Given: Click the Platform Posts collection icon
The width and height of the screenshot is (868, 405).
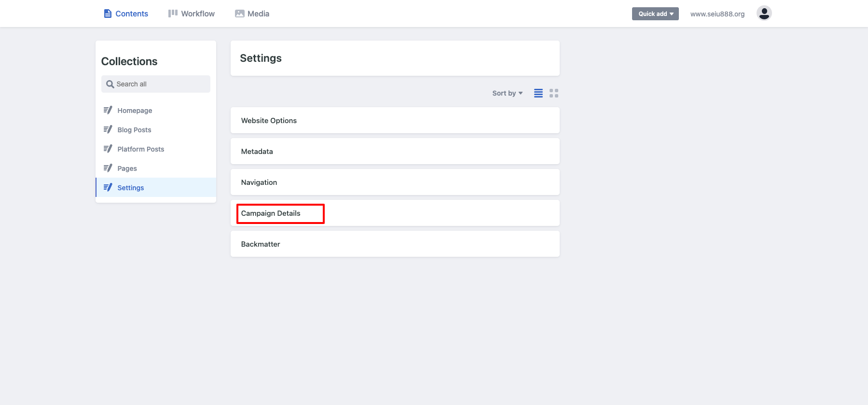Looking at the screenshot, I should tap(108, 149).
